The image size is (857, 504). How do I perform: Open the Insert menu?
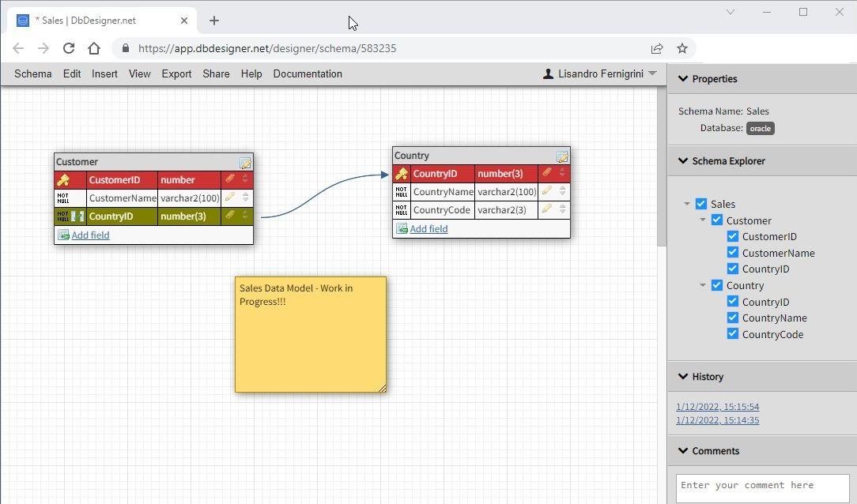104,73
